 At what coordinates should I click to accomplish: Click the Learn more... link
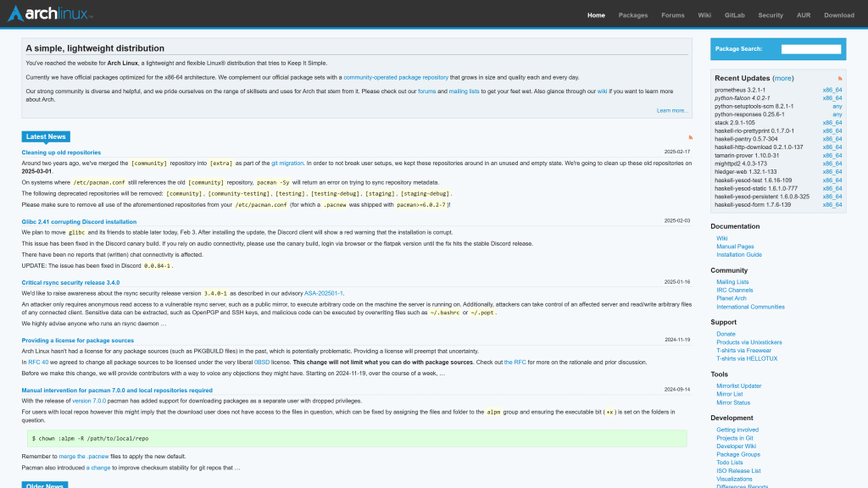[672, 111]
